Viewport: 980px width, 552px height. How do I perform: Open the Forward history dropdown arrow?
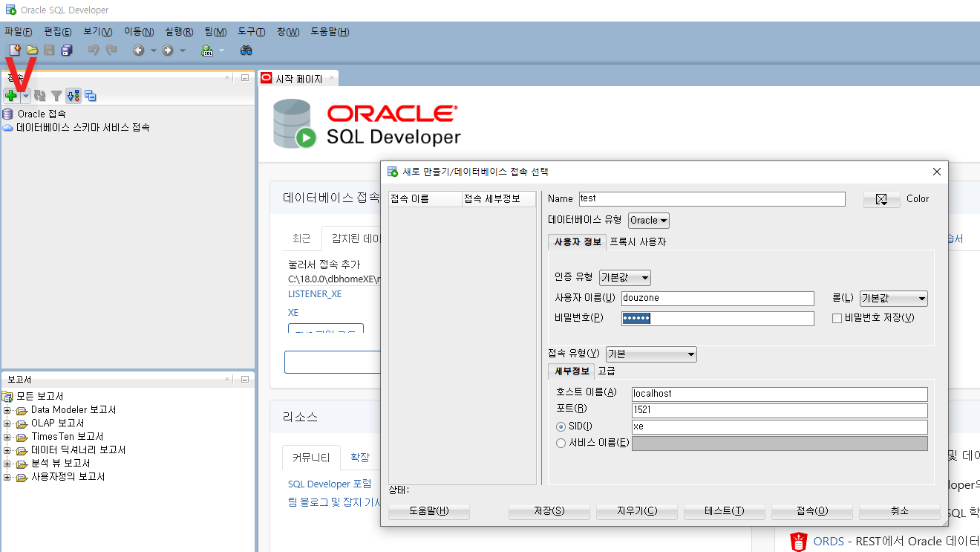click(x=183, y=51)
